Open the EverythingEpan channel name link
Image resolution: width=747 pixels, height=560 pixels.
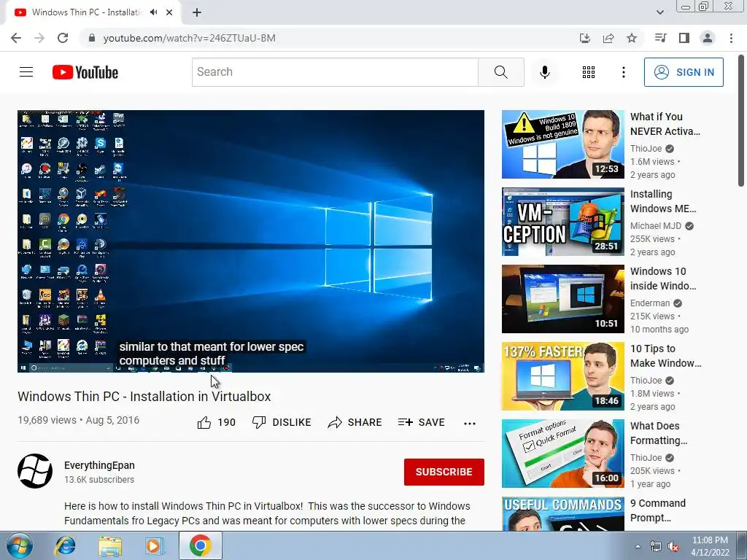point(99,465)
